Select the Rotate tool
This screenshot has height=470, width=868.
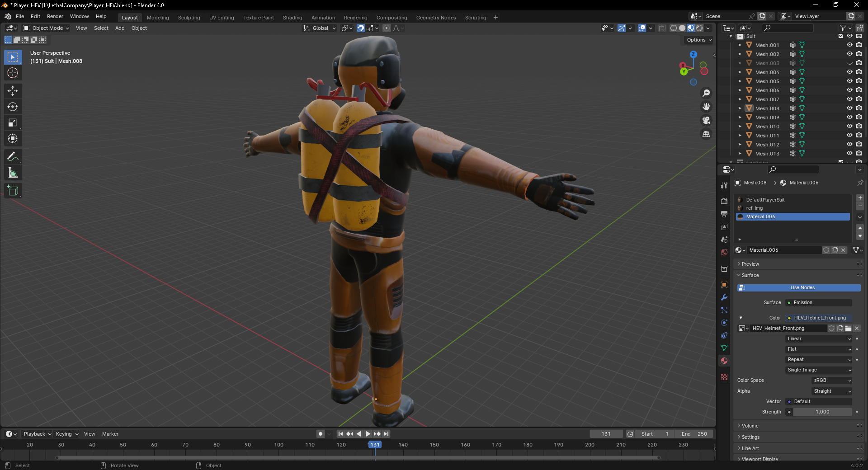point(13,107)
